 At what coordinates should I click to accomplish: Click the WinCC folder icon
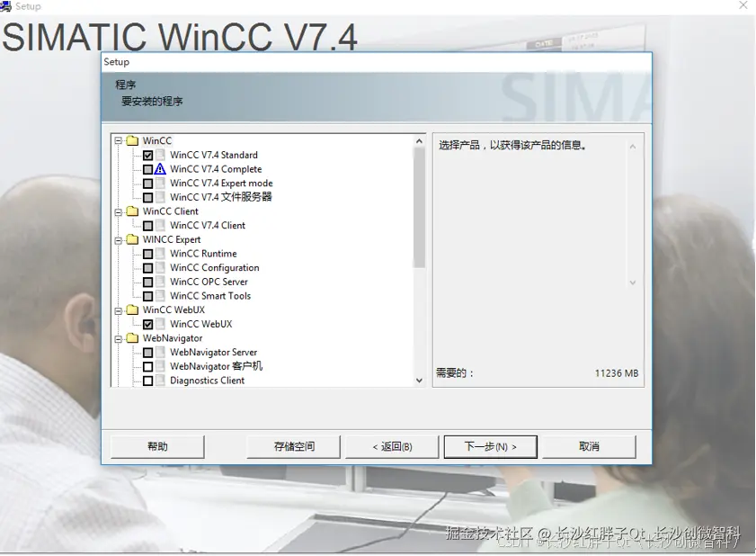click(132, 141)
